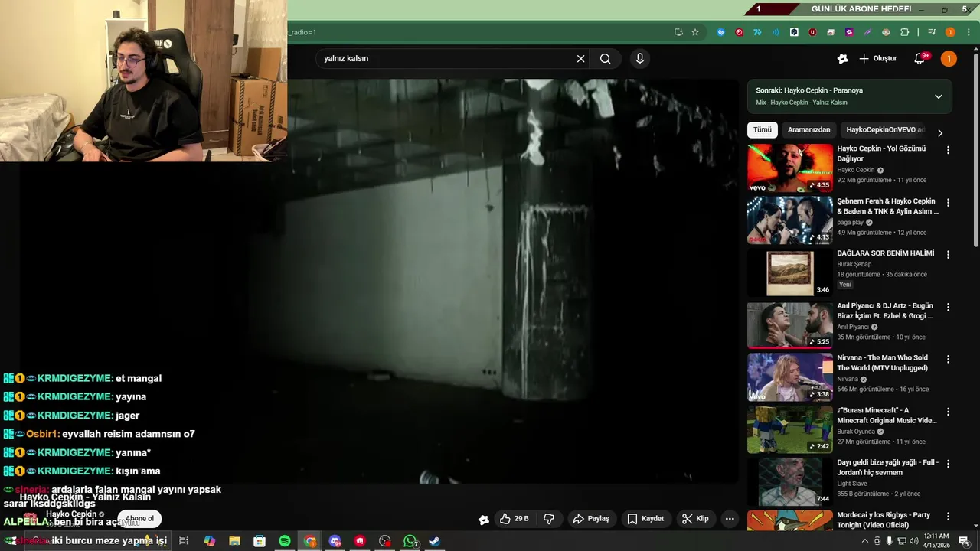Click the search magnifier button

606,59
